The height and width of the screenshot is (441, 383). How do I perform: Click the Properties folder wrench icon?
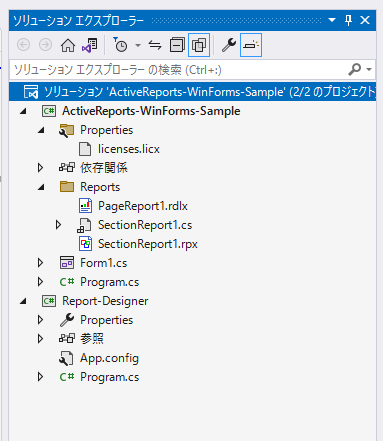(x=66, y=130)
